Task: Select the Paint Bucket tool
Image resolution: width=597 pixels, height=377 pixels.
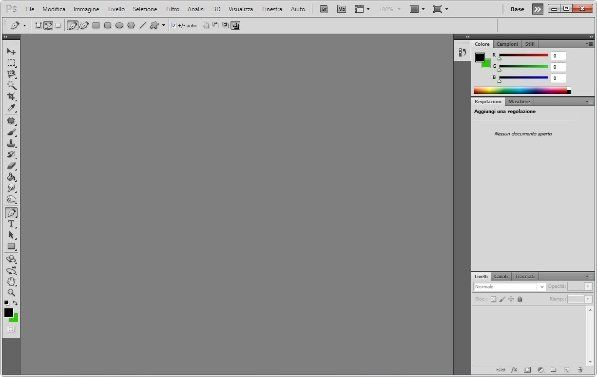Action: click(x=11, y=177)
